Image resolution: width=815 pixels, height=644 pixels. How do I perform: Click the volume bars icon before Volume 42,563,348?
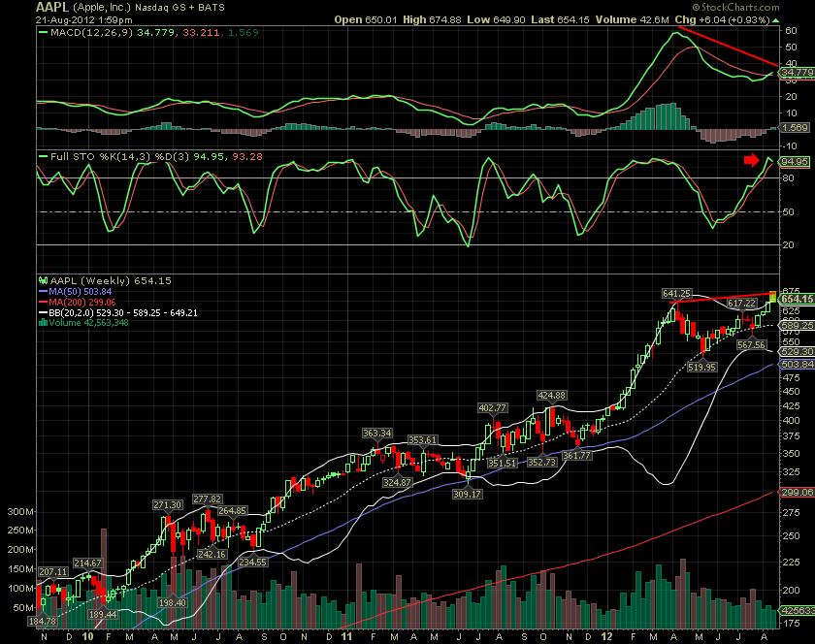click(x=44, y=323)
